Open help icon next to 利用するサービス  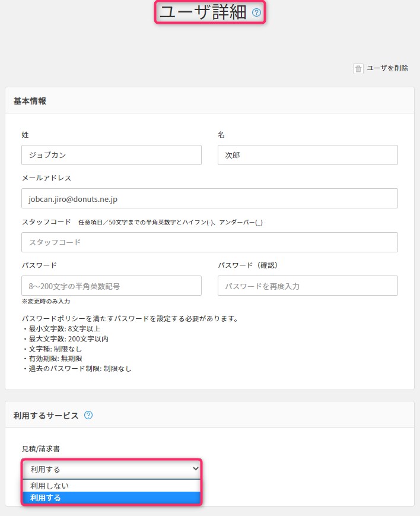pos(88,416)
